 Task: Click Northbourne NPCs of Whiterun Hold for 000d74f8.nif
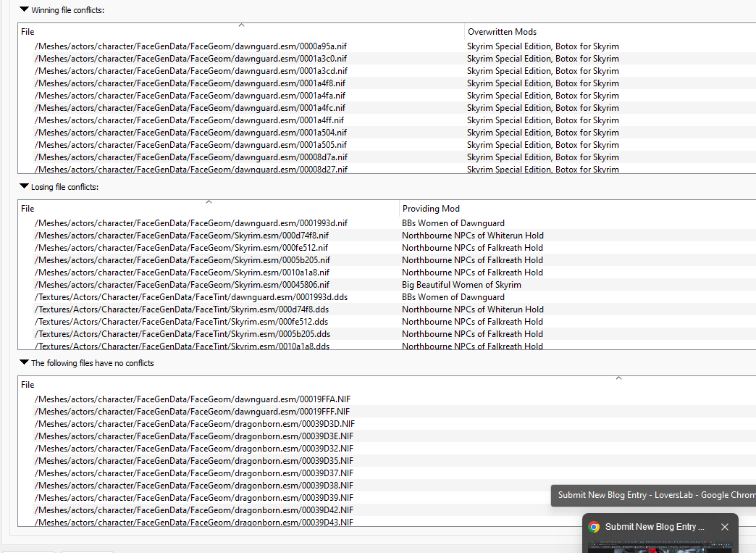pos(472,236)
